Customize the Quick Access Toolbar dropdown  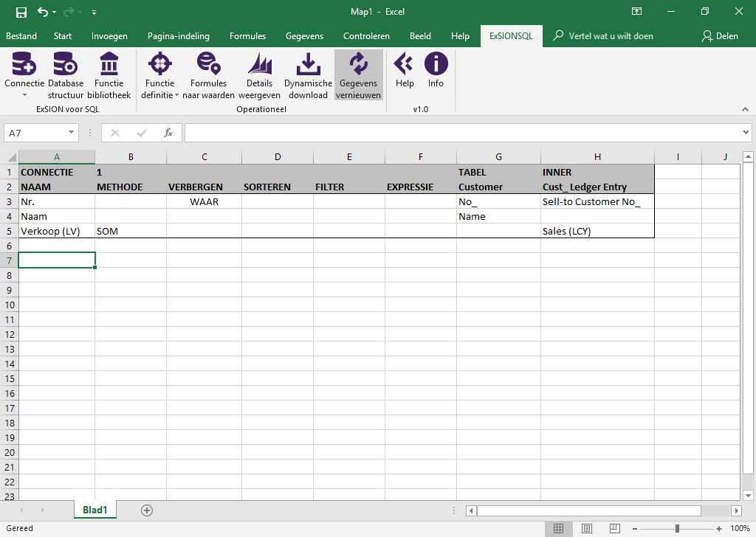94,12
